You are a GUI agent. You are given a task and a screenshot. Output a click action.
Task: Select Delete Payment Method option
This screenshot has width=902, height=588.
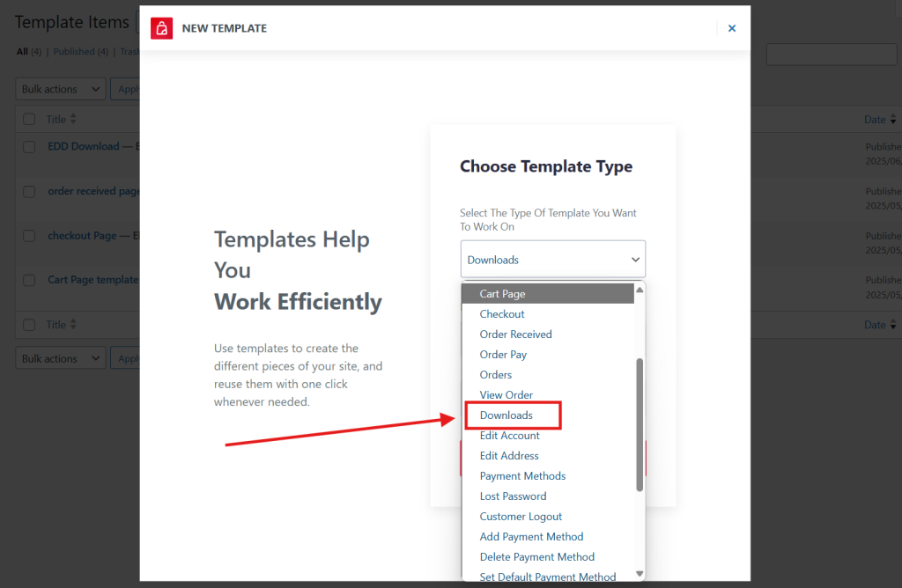(548, 556)
